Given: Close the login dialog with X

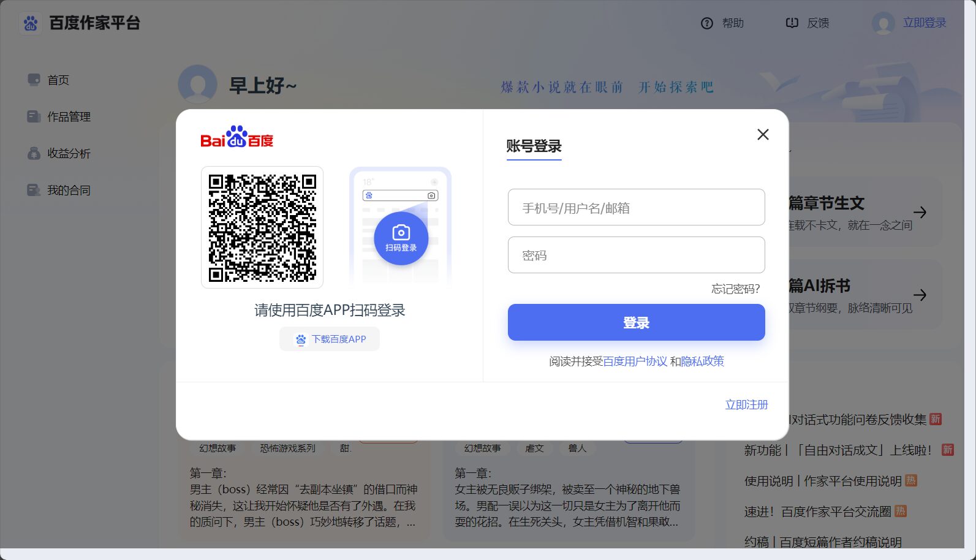Looking at the screenshot, I should pos(763,134).
